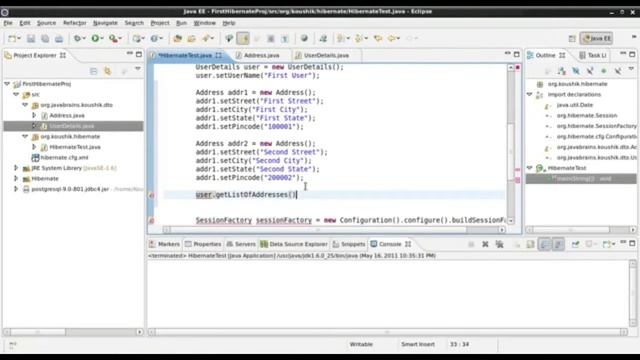
Task: Open the Run button dropdown arrow
Action: click(x=102, y=38)
